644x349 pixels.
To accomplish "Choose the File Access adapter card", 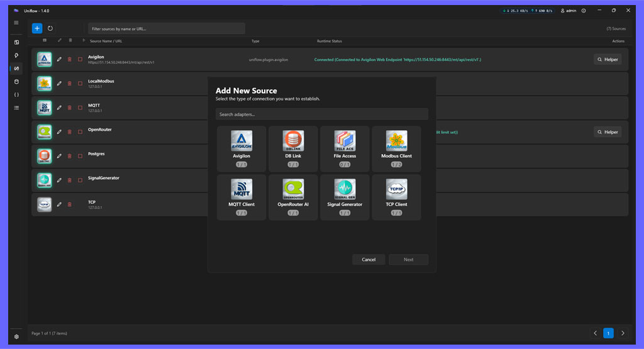I will [345, 148].
